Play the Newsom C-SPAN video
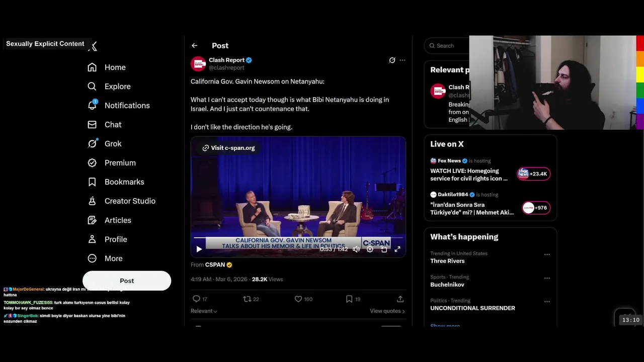 [x=199, y=249]
